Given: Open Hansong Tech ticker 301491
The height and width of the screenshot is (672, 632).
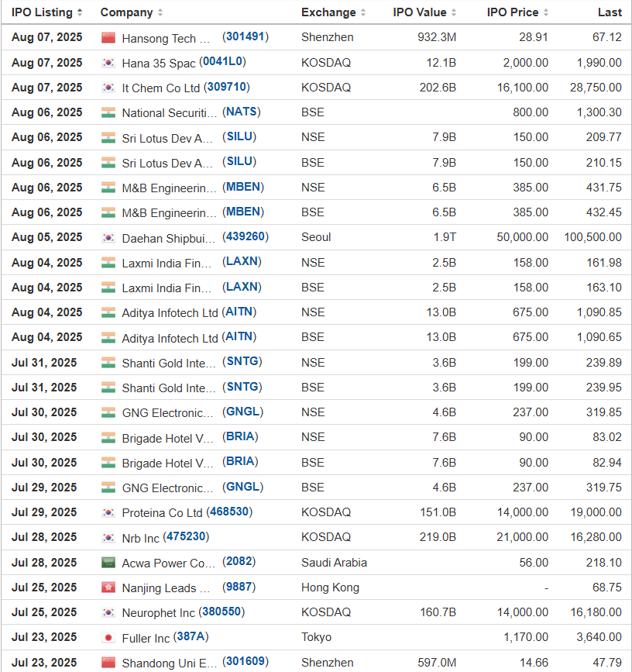Looking at the screenshot, I should coord(246,36).
